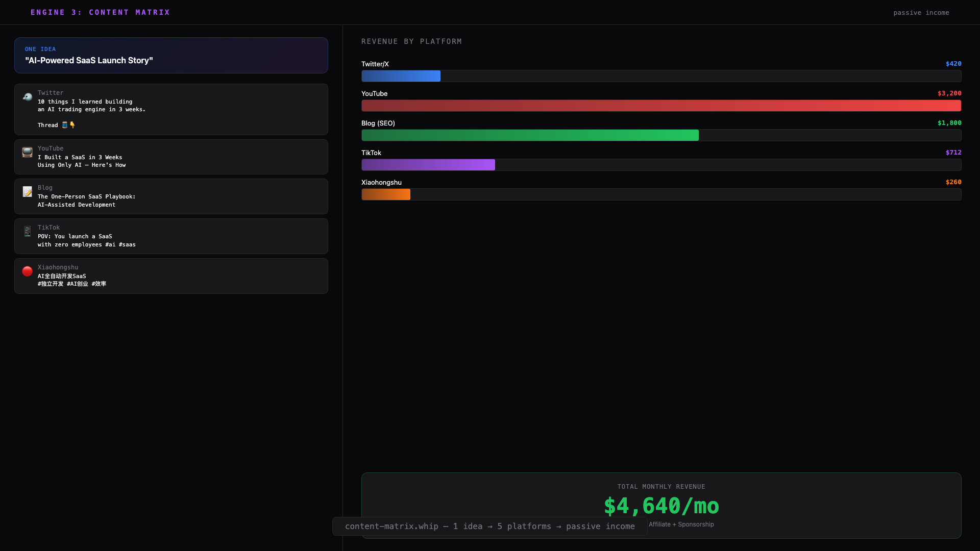Click the content-matrix.whip caption bar
980x551 pixels.
click(489, 527)
